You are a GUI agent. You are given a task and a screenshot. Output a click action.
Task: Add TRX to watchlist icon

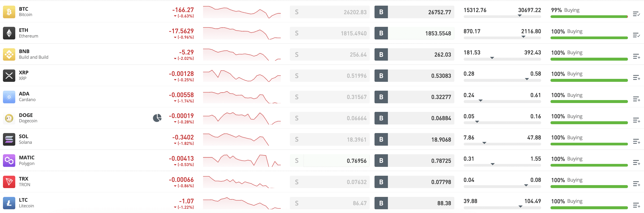click(x=636, y=184)
